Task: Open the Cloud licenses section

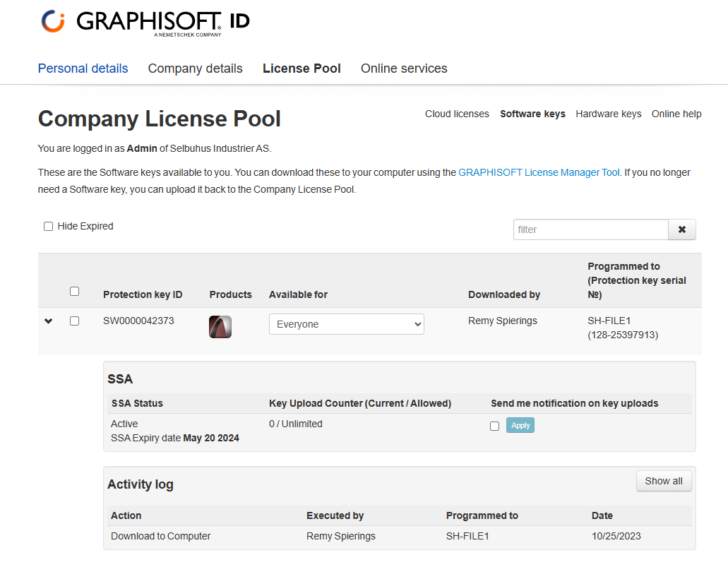Action: point(457,114)
